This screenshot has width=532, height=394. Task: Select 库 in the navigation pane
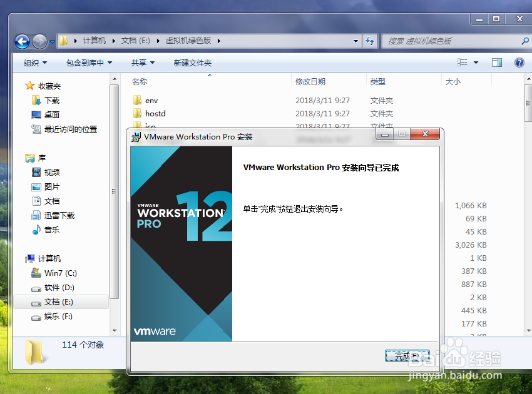click(x=42, y=158)
